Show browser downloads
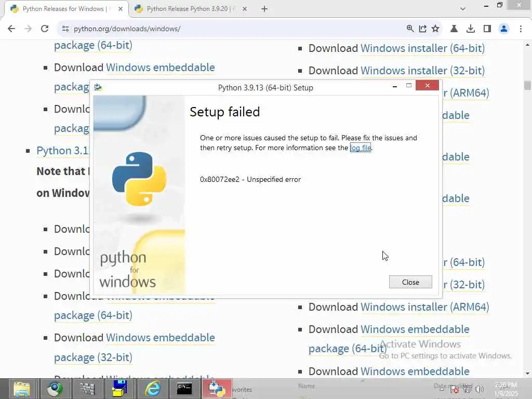 (x=470, y=29)
